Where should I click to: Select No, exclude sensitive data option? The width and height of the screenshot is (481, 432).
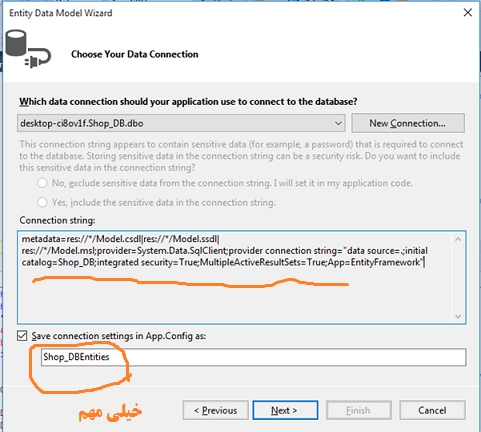coord(42,183)
